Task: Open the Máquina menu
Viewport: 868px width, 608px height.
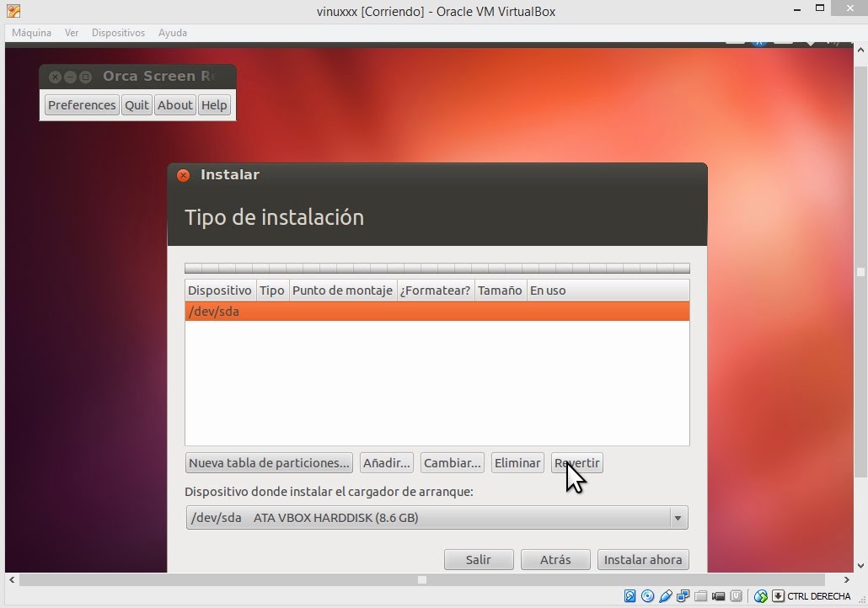Action: coord(31,33)
